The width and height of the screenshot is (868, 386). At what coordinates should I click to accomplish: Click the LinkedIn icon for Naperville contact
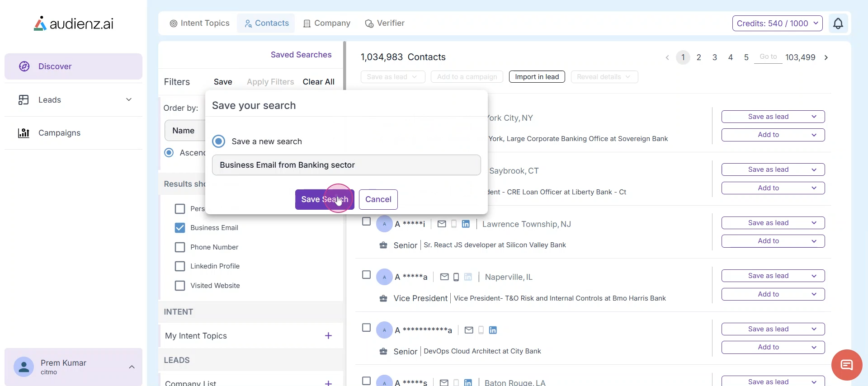468,277
